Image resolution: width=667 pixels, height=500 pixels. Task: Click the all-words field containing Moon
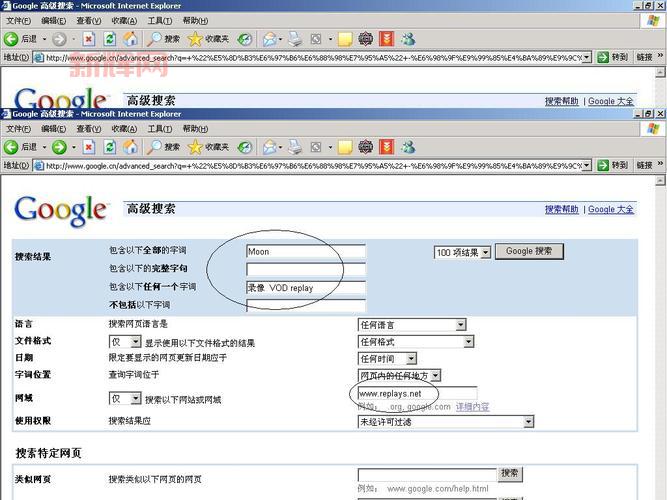click(305, 252)
